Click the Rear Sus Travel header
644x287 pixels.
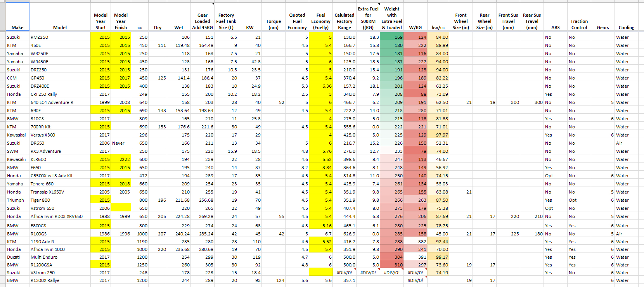(532, 17)
